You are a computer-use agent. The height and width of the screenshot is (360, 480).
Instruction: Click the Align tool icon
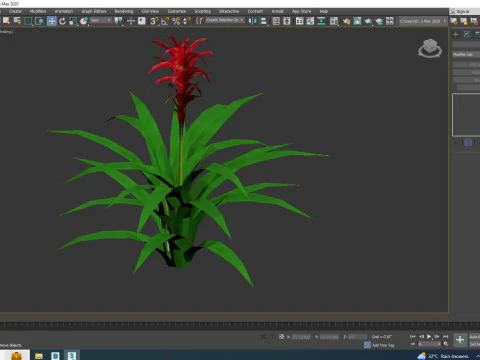pyautogui.click(x=263, y=21)
